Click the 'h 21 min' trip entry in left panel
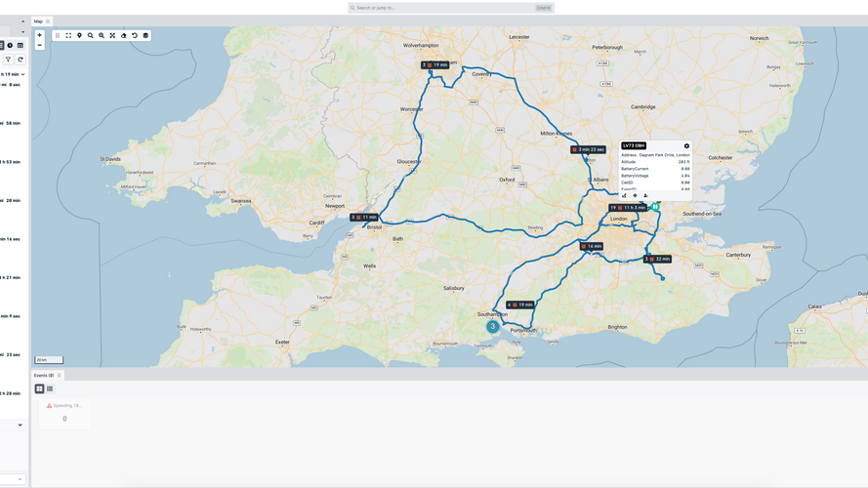Screen dimensions: 868x488 pyautogui.click(x=12, y=278)
